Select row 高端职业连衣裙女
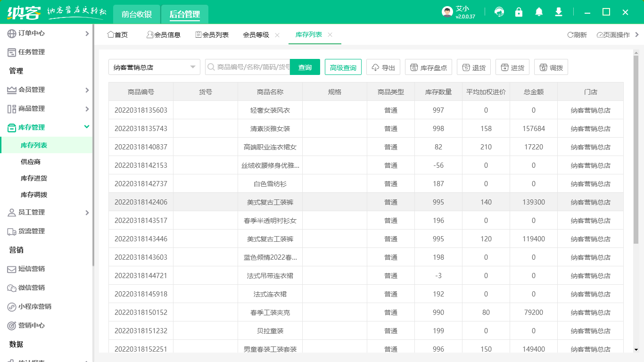This screenshot has height=362, width=644. (366, 147)
